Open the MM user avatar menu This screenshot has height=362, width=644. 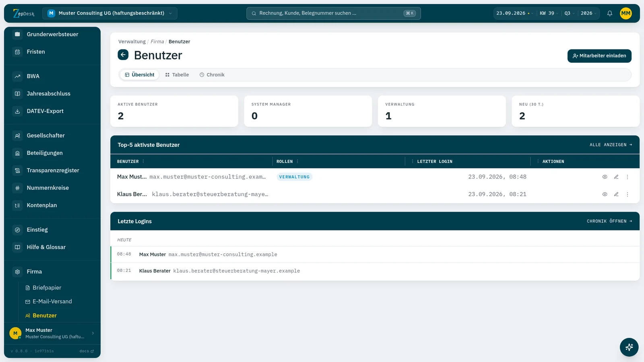(x=626, y=13)
